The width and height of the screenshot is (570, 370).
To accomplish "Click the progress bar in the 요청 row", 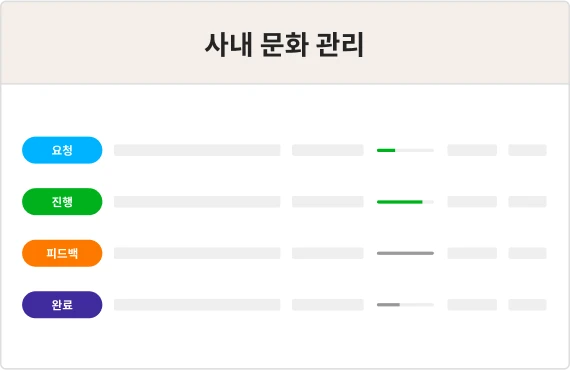I will point(405,150).
